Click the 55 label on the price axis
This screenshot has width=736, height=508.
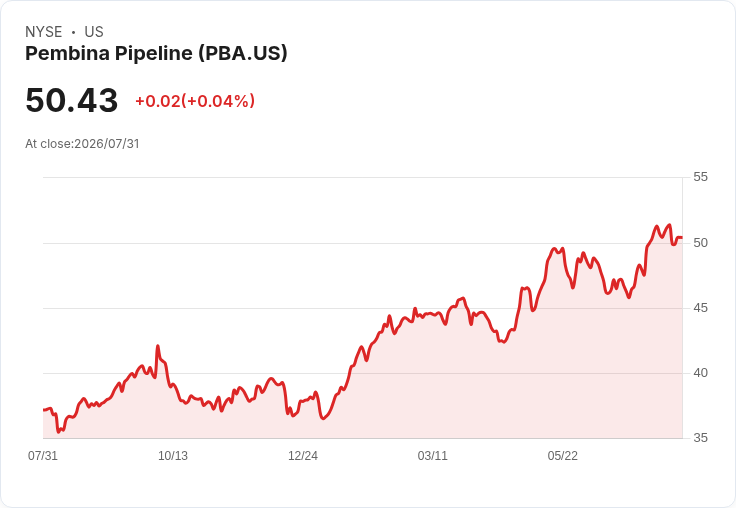tap(700, 177)
